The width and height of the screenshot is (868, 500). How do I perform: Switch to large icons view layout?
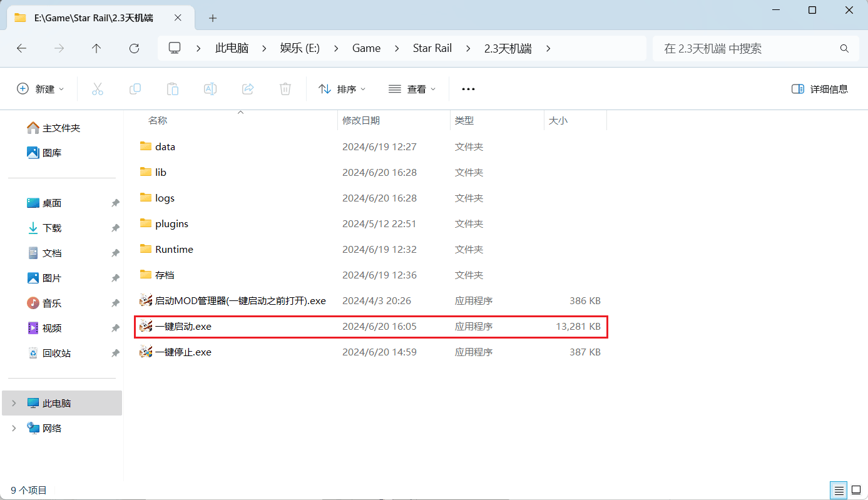pyautogui.click(x=854, y=490)
